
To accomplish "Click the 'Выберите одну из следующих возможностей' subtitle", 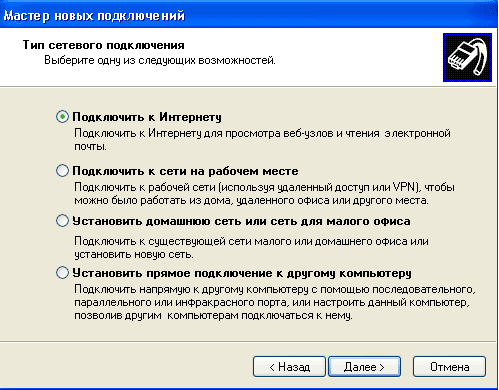I will 160,60.
